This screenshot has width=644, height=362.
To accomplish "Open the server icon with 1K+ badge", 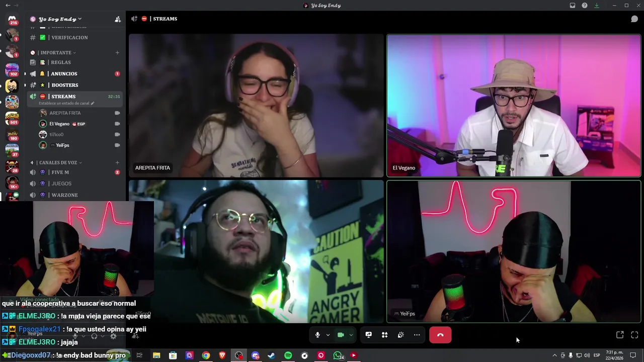I will pyautogui.click(x=12, y=183).
